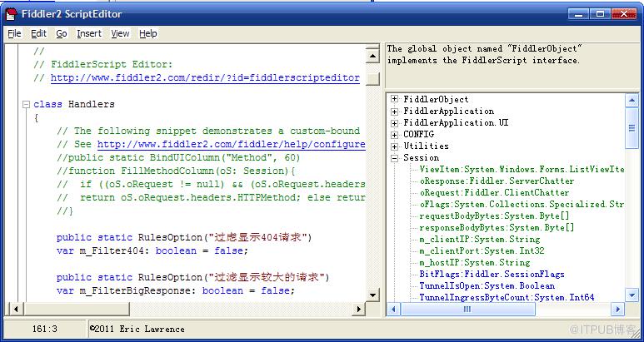Open the Go menu

[62, 33]
